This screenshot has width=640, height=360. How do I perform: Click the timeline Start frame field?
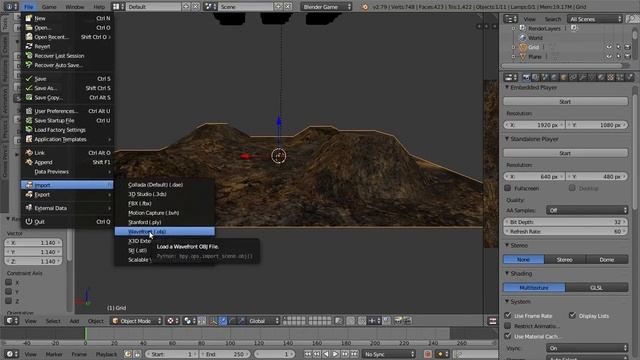171,354
